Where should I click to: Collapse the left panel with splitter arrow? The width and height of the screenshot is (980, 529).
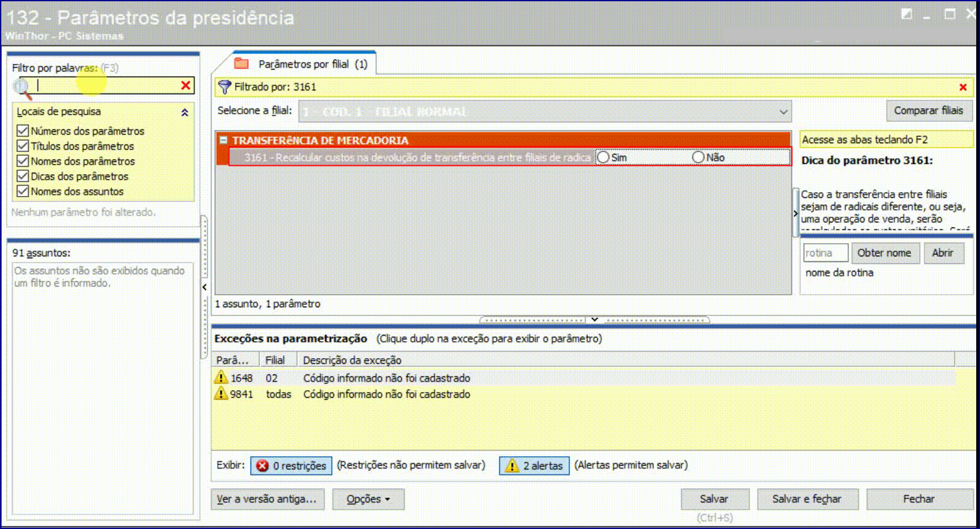tap(204, 287)
